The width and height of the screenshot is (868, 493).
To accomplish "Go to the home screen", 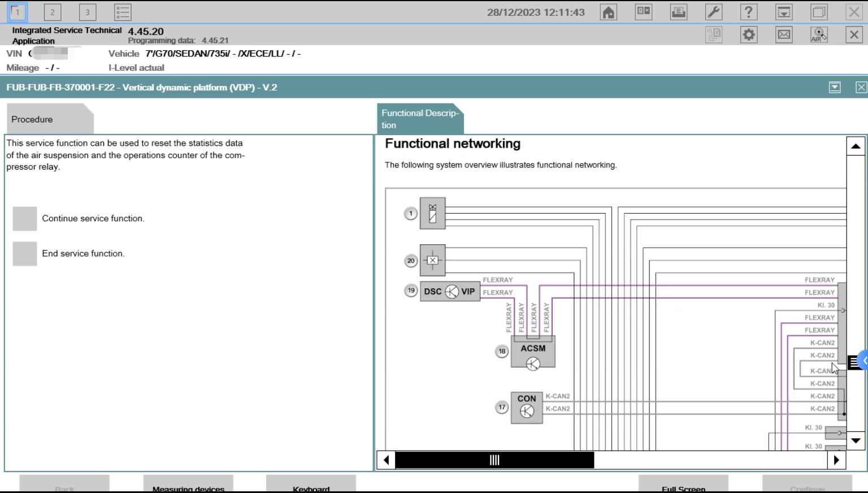I will [x=609, y=12].
